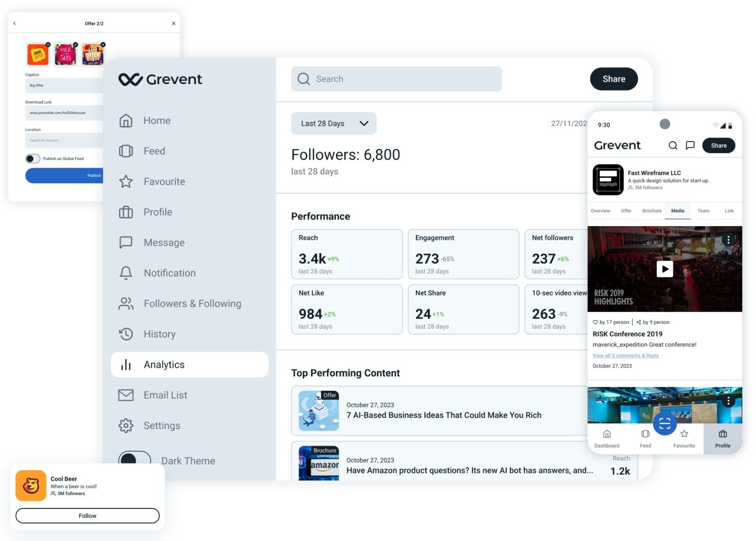Tap the blue scan button on mobile
The height and width of the screenshot is (541, 756).
pos(665,423)
